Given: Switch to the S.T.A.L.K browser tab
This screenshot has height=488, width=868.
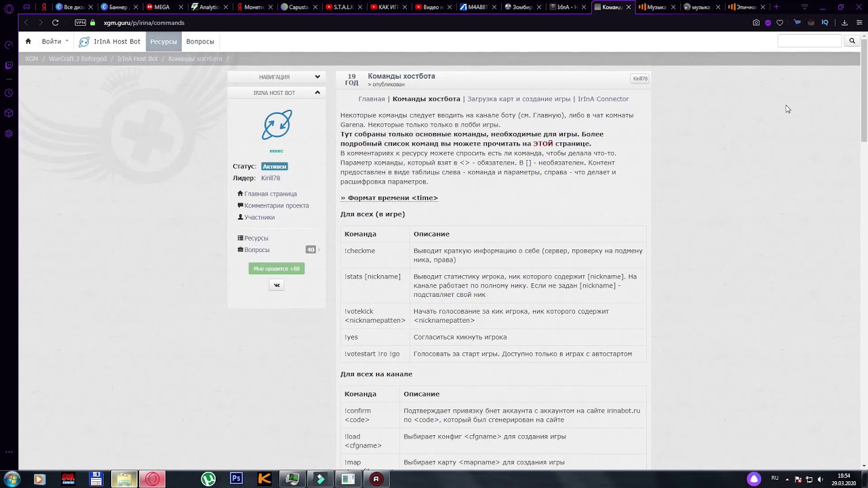Looking at the screenshot, I should click(343, 7).
